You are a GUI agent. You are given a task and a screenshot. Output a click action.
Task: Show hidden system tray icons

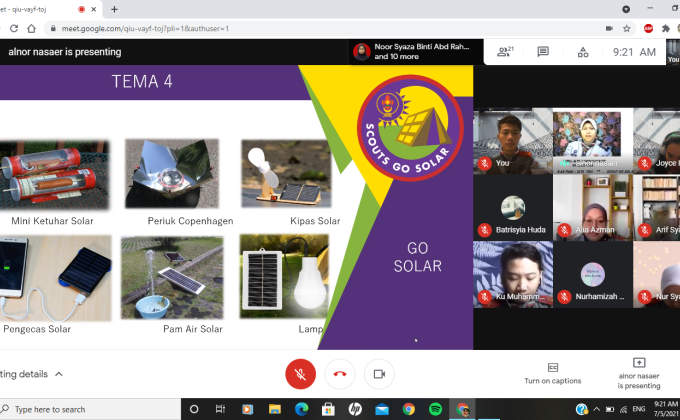[597, 409]
